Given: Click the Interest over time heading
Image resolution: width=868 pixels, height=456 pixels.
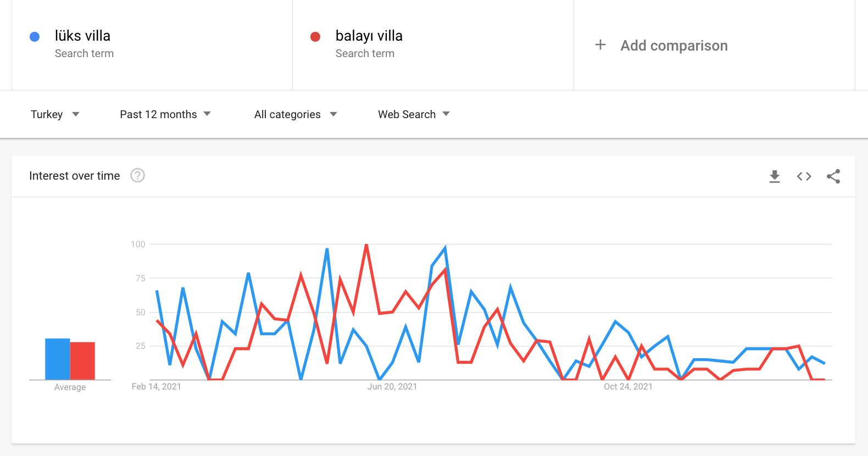Looking at the screenshot, I should pyautogui.click(x=75, y=176).
